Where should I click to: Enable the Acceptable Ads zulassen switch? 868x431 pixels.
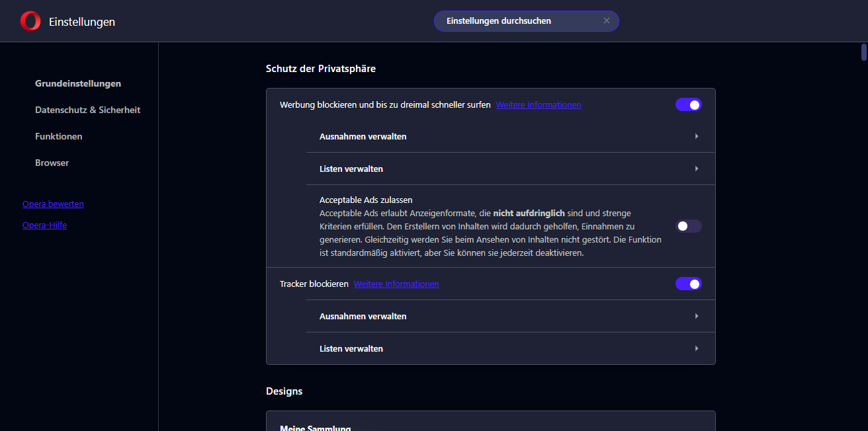coord(688,226)
